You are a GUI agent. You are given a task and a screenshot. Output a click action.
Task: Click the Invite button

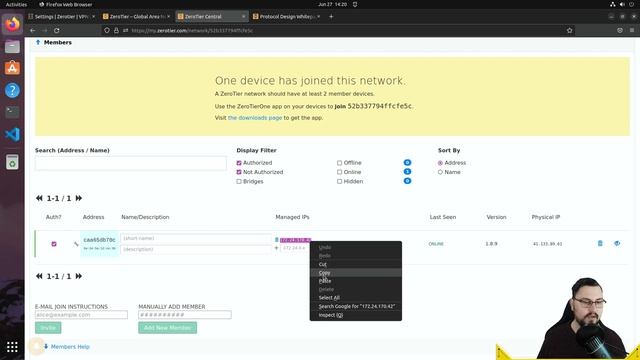(48, 328)
